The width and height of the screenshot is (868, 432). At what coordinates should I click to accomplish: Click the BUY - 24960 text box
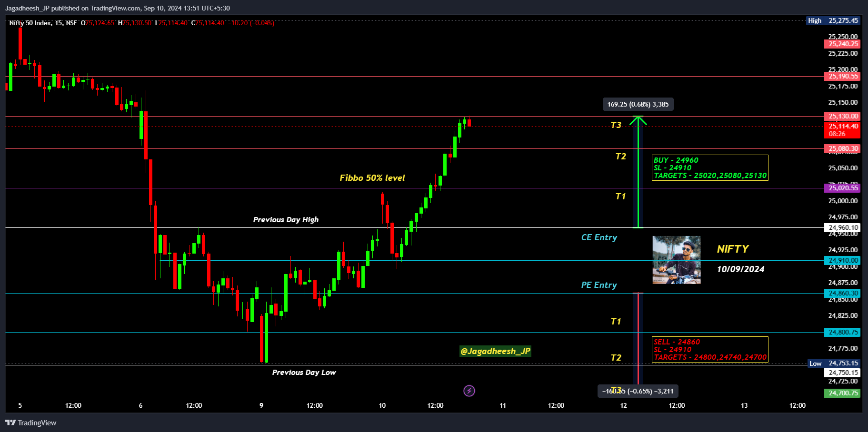710,167
